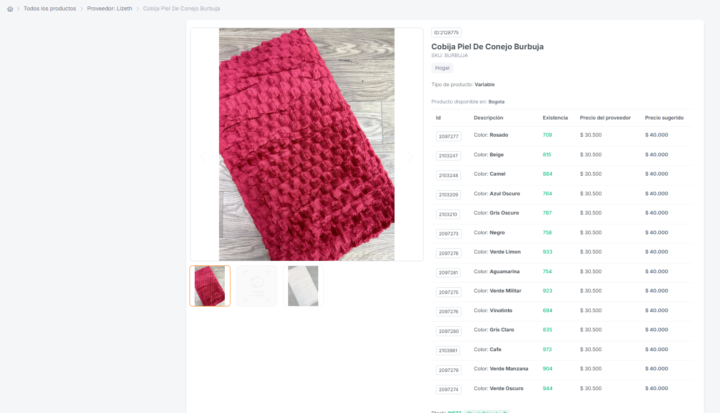Click the Verde Oscuro variant ID chip
Image resolution: width=720 pixels, height=413 pixels.
(x=448, y=390)
